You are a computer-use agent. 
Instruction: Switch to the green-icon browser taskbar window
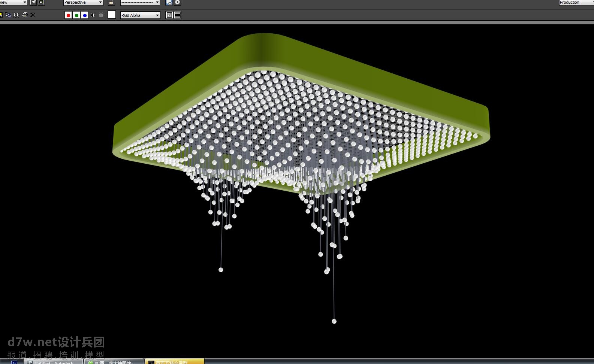click(114, 362)
